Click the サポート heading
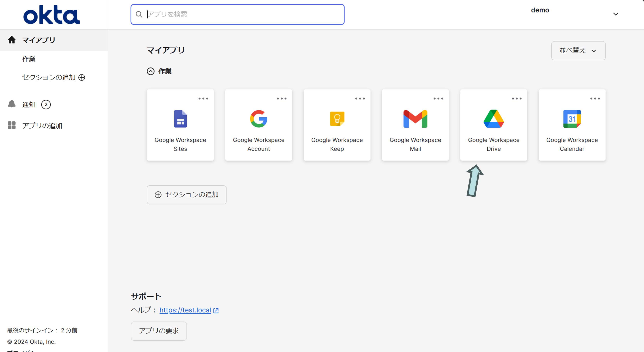This screenshot has height=352, width=644. click(146, 297)
